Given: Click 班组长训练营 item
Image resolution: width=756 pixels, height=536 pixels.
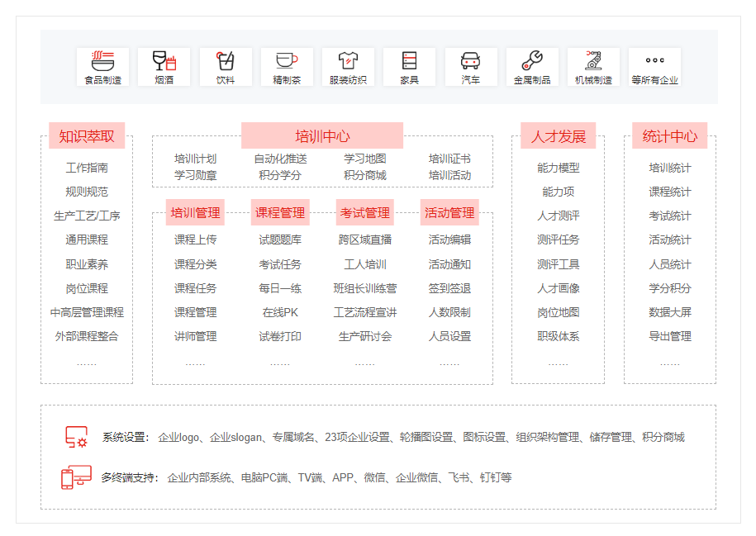Looking at the screenshot, I should tap(365, 288).
